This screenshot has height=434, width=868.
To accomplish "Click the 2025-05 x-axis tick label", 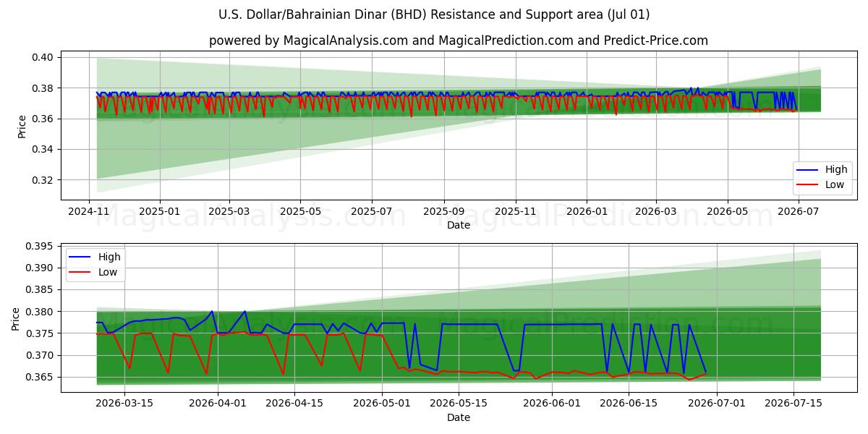I will click(299, 212).
